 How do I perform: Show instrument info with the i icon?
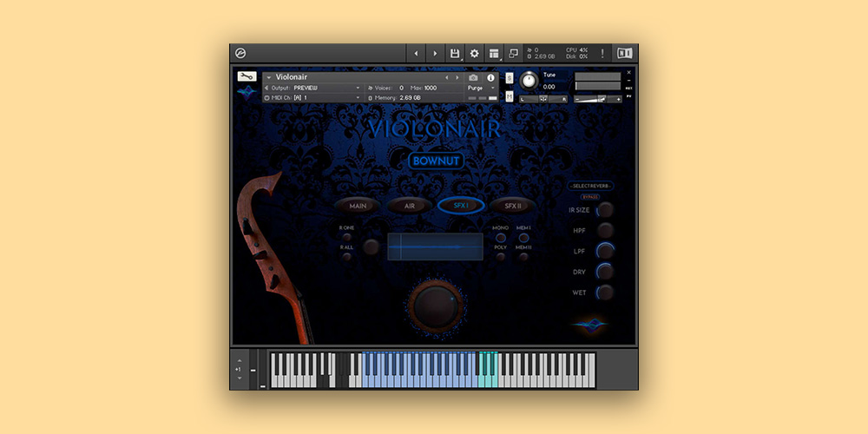[x=490, y=77]
